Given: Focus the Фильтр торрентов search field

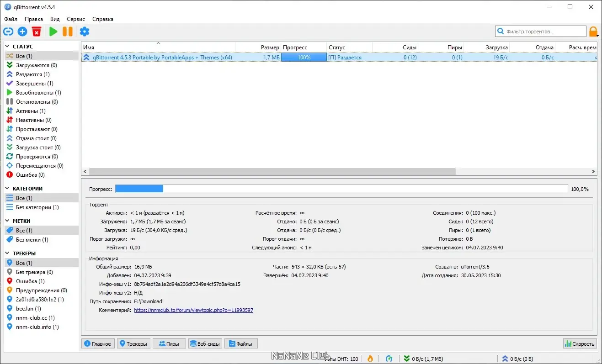Looking at the screenshot, I should coord(541,32).
